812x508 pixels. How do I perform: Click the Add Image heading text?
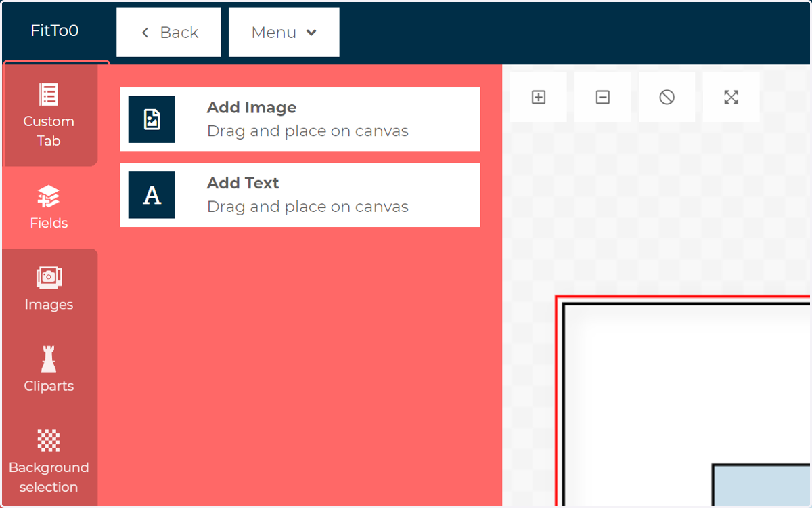click(x=252, y=108)
